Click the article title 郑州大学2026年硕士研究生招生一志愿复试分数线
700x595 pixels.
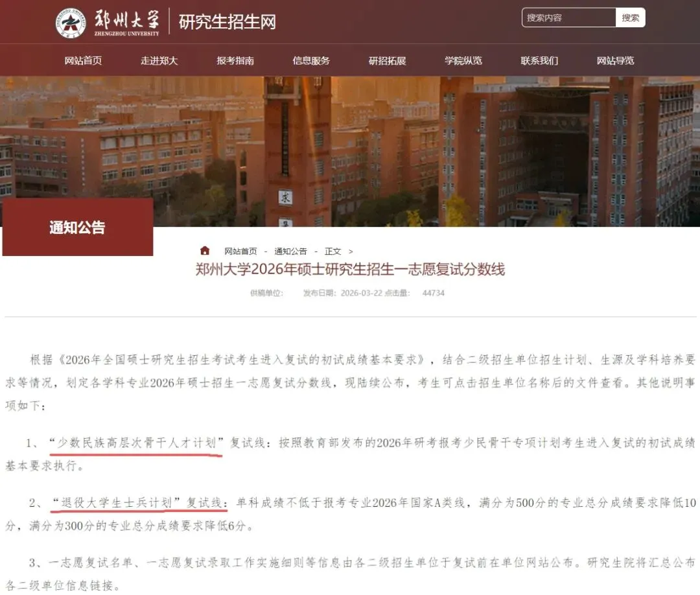coord(351,269)
